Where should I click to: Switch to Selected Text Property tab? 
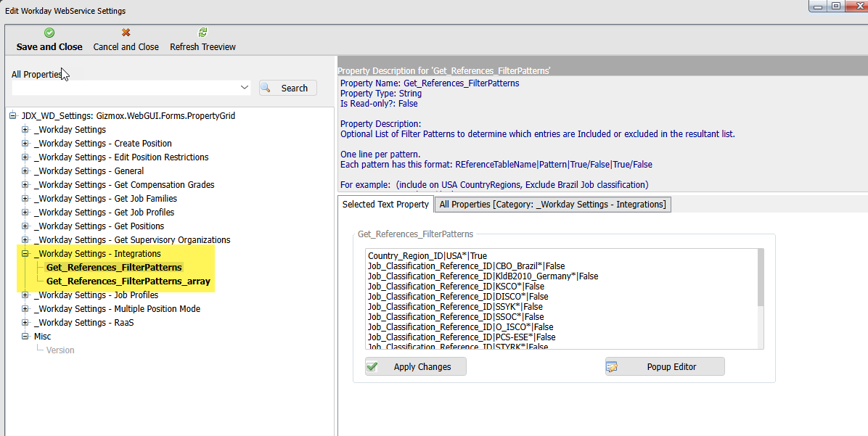[385, 204]
